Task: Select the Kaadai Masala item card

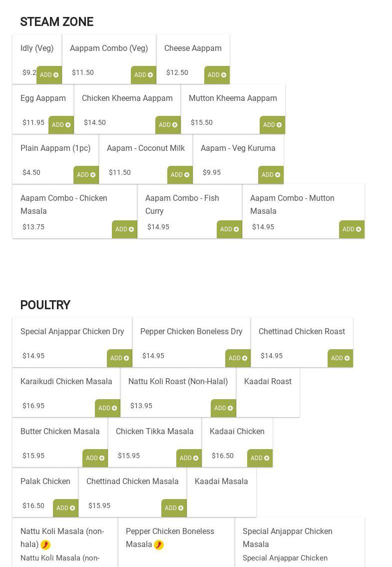Action: click(x=221, y=492)
